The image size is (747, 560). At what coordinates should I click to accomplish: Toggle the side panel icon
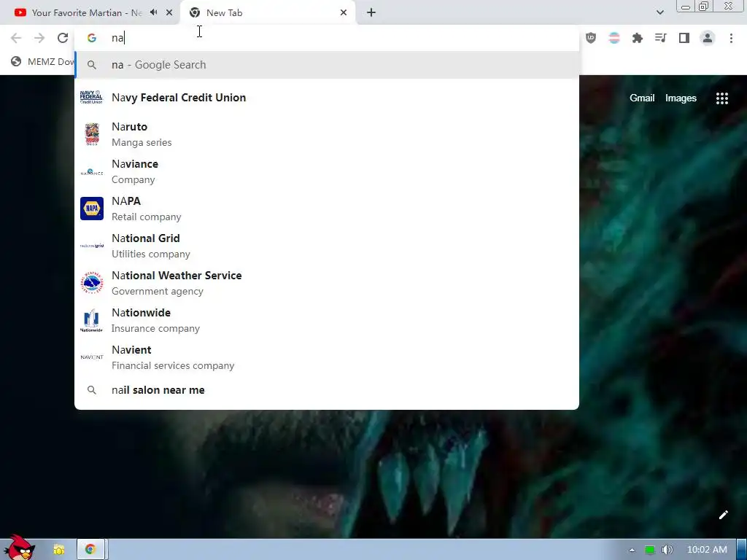[684, 38]
